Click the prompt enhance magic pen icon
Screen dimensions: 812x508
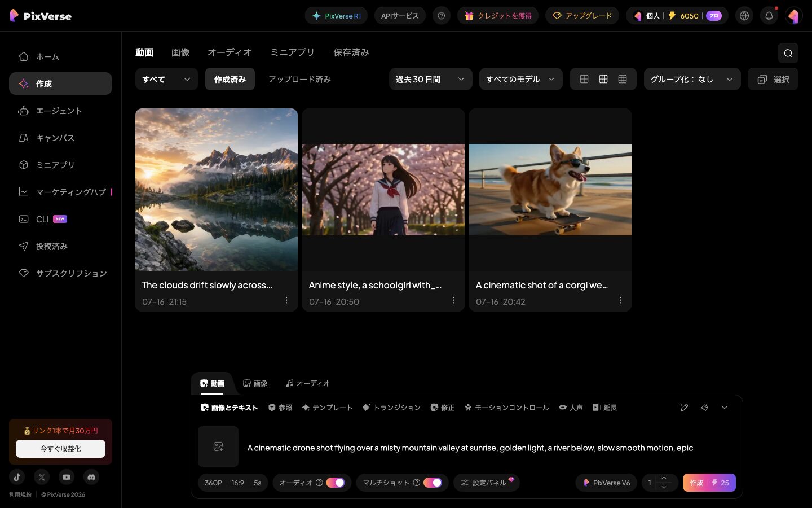pyautogui.click(x=684, y=408)
